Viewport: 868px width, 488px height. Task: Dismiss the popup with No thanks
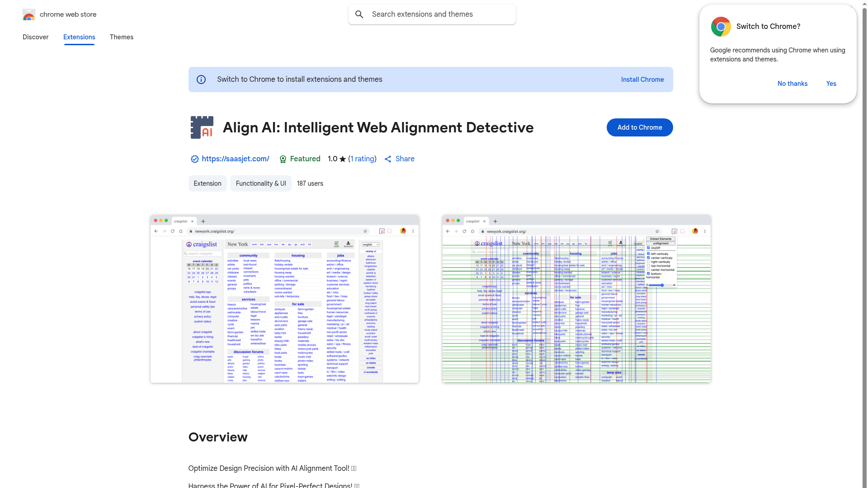click(793, 84)
